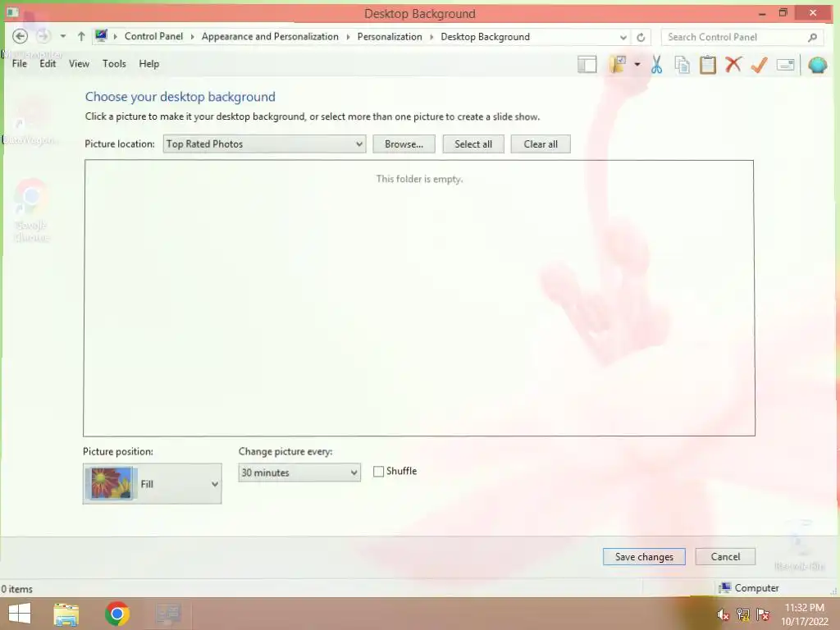Expand the arrow after Control Panel breadcrumb

coord(192,37)
